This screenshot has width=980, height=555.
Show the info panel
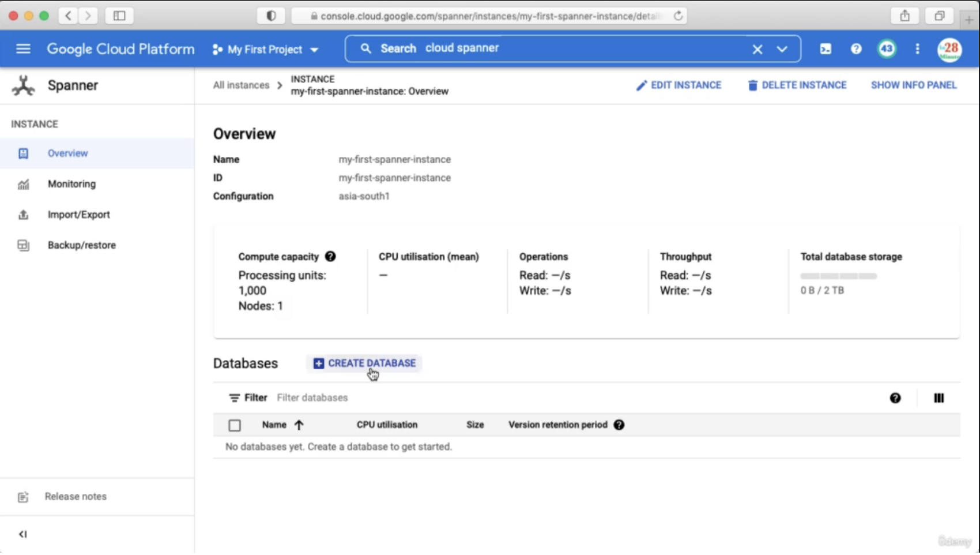point(914,85)
